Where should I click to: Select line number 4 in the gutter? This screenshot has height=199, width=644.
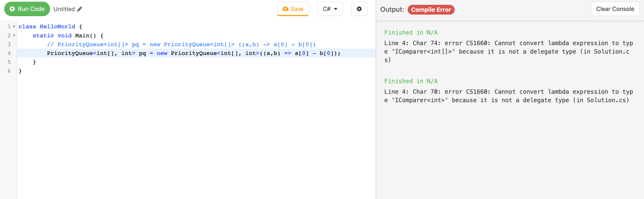10,53
